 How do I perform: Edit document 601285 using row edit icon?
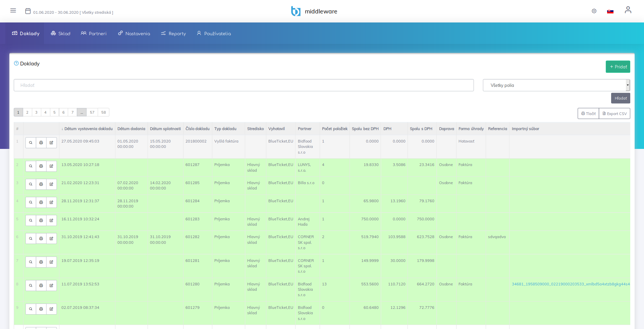click(51, 184)
